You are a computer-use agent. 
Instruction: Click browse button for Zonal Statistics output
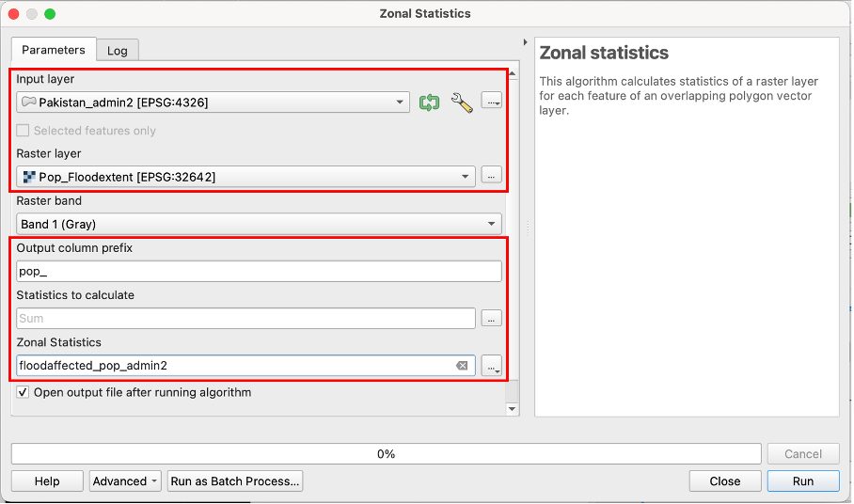(x=491, y=366)
